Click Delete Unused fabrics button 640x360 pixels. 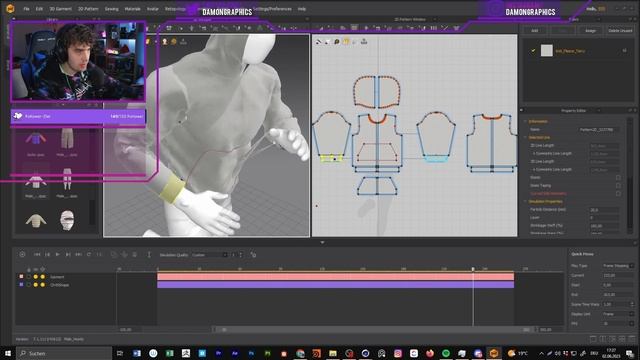(x=620, y=31)
